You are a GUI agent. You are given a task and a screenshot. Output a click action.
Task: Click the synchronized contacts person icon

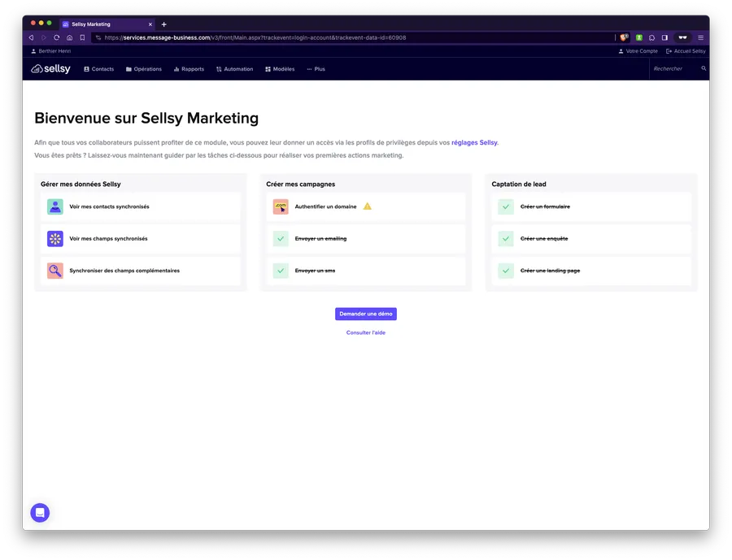click(55, 206)
